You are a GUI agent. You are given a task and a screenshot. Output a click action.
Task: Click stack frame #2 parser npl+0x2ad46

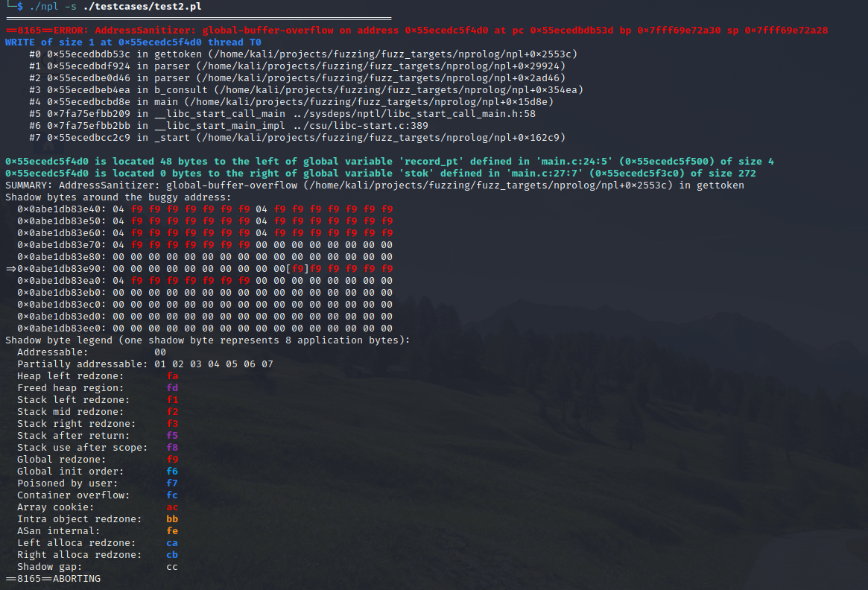click(x=297, y=77)
